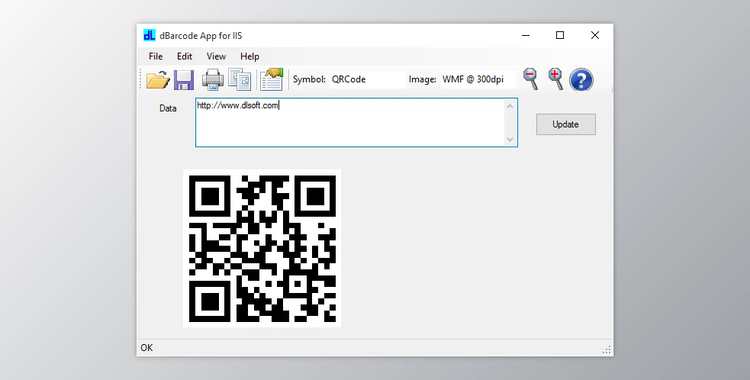The width and height of the screenshot is (750, 380).
Task: Close the dBarcode App window
Action: coord(595,35)
